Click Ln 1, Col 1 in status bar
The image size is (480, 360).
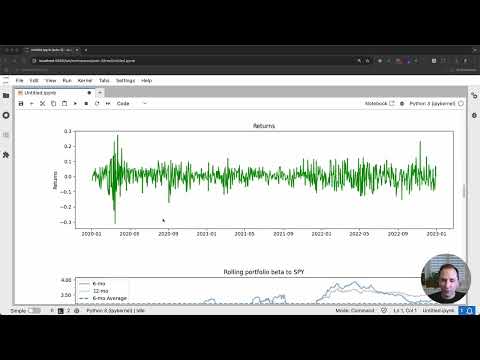pyautogui.click(x=405, y=311)
